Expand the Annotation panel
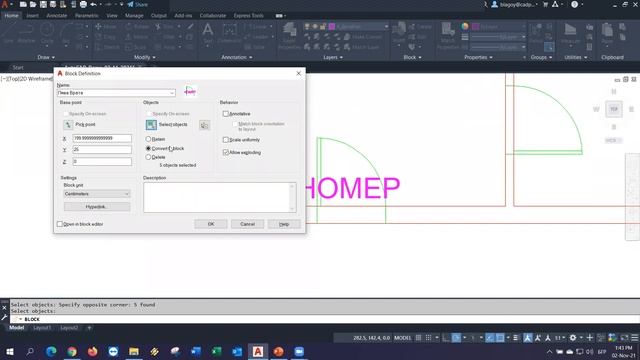The image size is (640, 360). (x=237, y=58)
